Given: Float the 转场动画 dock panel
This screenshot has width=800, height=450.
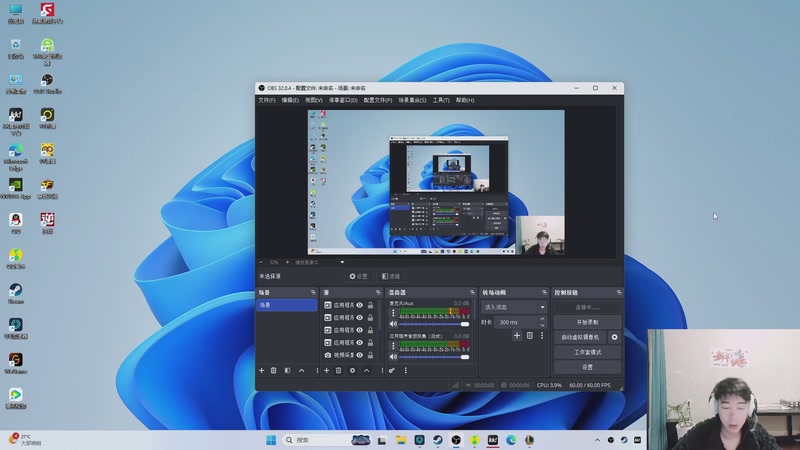Looking at the screenshot, I should (x=544, y=292).
